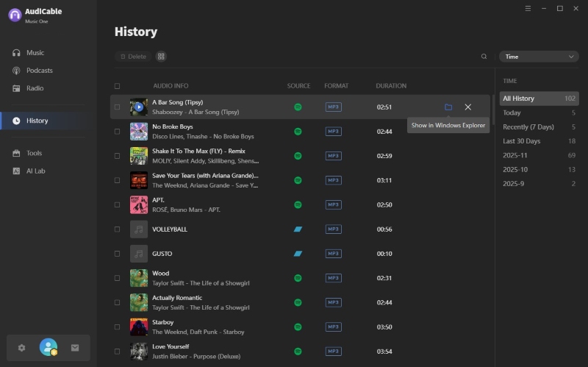Click the APT. album thumbnail
The width and height of the screenshot is (588, 367).
tap(139, 205)
